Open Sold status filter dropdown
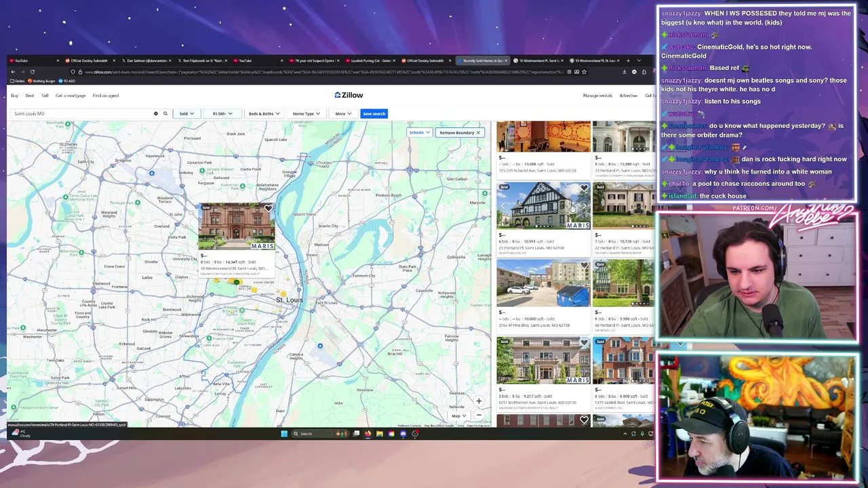868x488 pixels. (186, 114)
